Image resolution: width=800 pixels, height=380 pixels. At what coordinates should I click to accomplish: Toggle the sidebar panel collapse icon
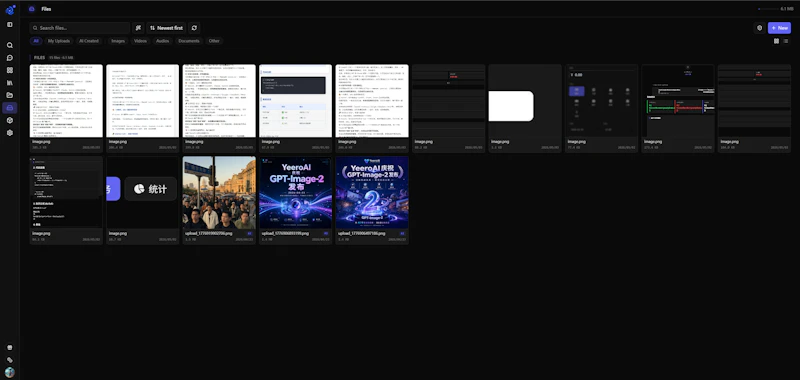tap(10, 24)
